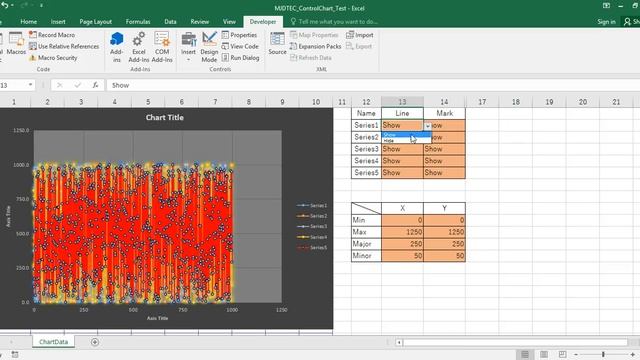Select the Developer tab
The height and width of the screenshot is (360, 640).
point(263,22)
